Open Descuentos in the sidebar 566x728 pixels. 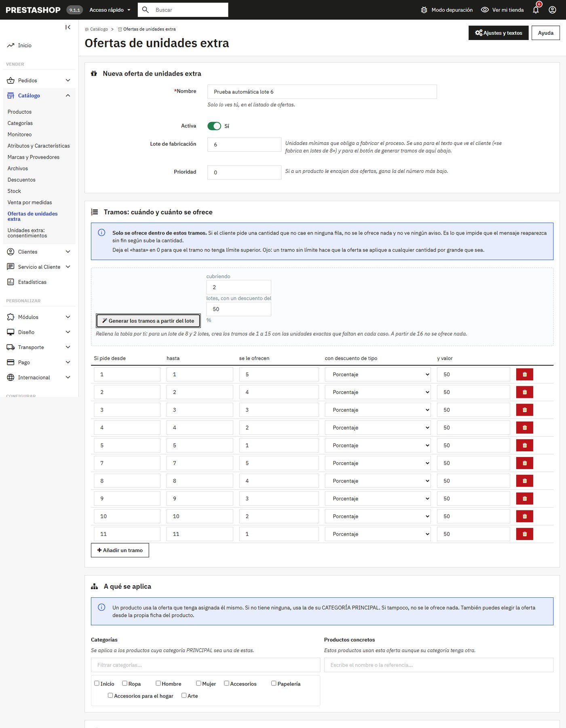click(21, 180)
